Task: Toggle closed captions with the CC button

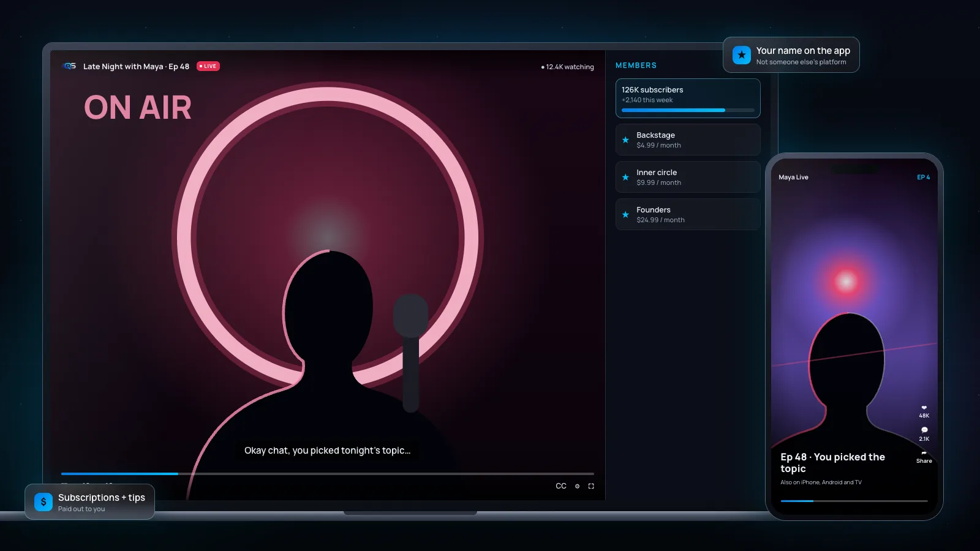Action: tap(561, 486)
